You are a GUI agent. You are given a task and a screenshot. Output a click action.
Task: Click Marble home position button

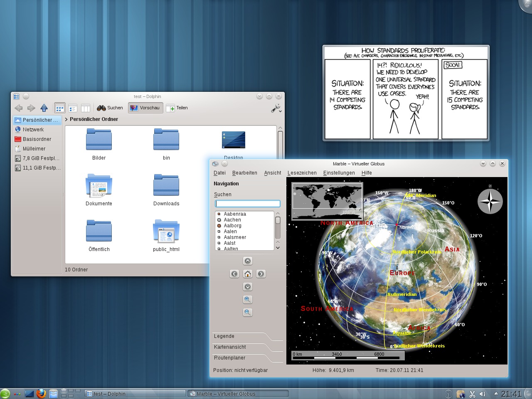click(248, 274)
